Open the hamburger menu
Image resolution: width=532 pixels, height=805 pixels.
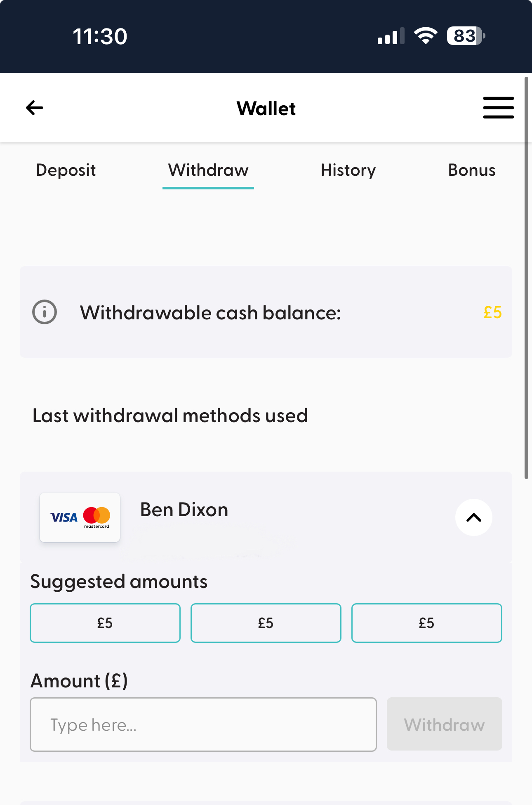click(x=498, y=108)
